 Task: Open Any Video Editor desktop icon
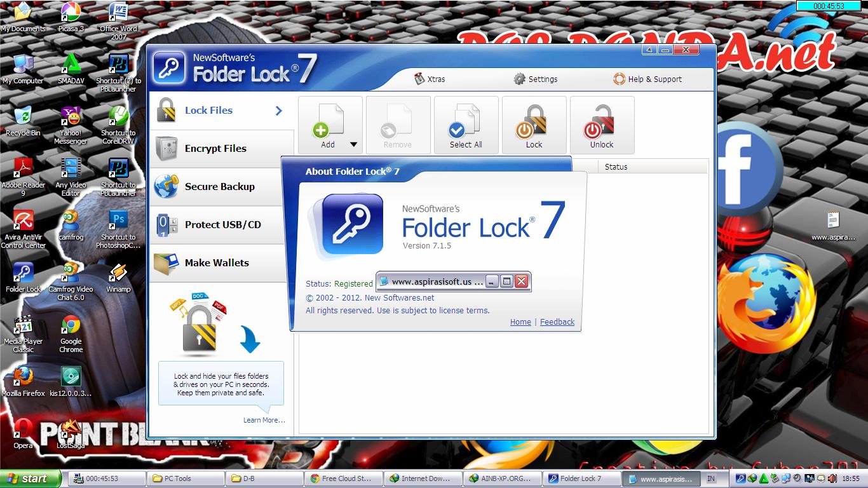(x=71, y=177)
